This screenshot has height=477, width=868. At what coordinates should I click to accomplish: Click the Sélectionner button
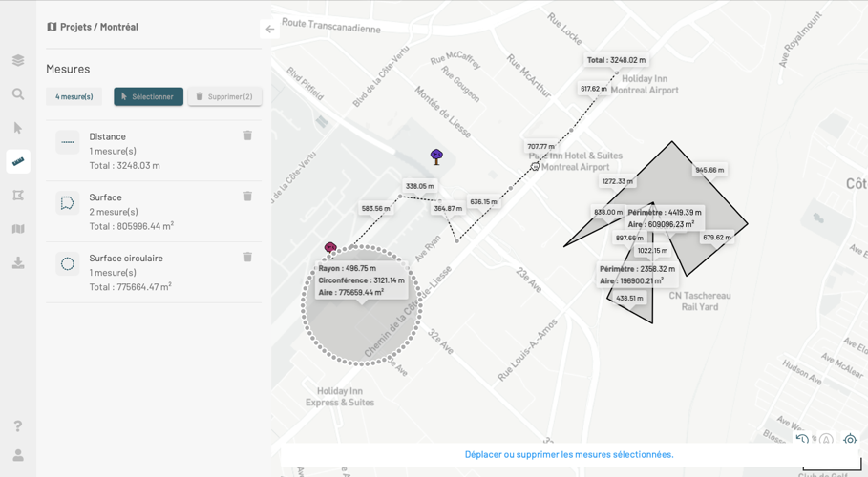coord(148,96)
